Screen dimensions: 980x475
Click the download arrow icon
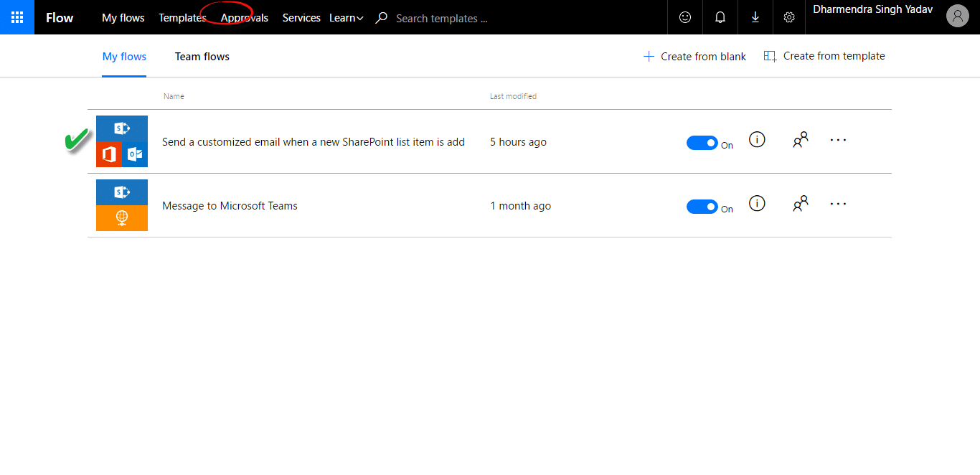755,17
